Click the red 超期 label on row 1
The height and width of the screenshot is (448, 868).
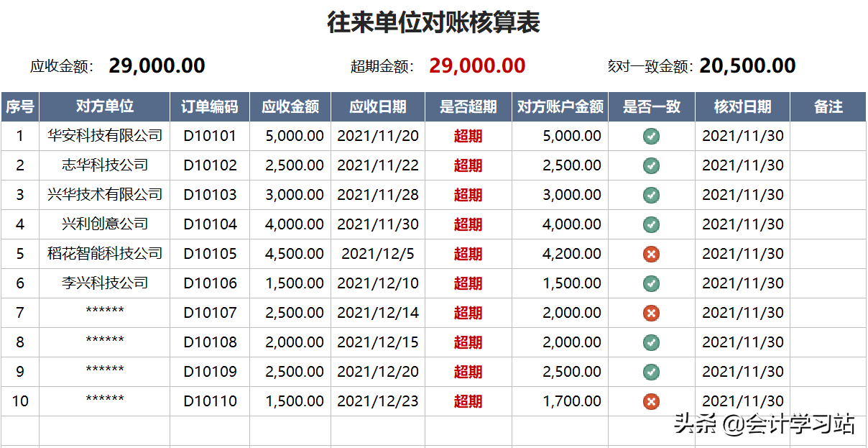tap(467, 135)
